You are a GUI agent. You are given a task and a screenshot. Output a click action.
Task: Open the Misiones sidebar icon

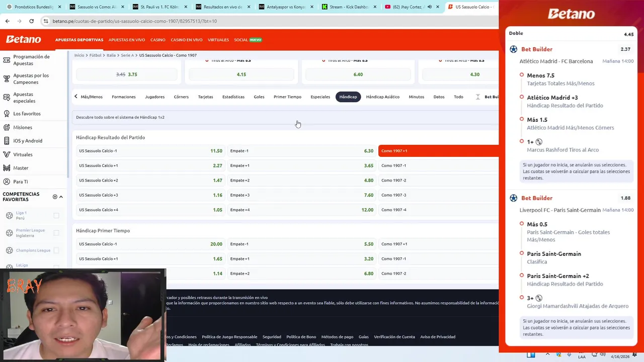pos(7,127)
